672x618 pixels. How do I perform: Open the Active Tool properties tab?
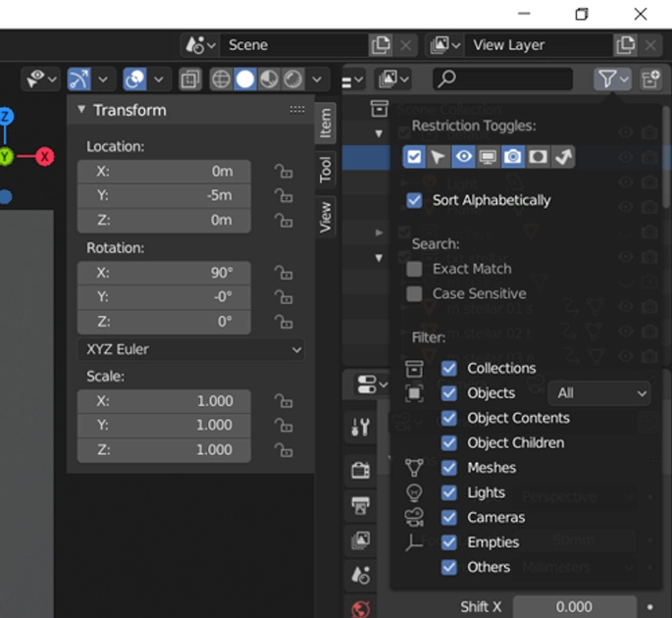click(x=360, y=427)
